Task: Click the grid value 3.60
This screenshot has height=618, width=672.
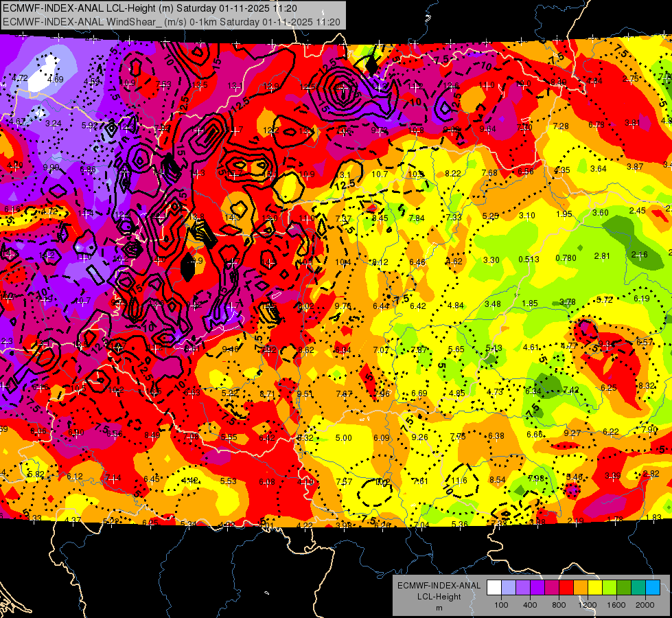Action: pyautogui.click(x=601, y=213)
